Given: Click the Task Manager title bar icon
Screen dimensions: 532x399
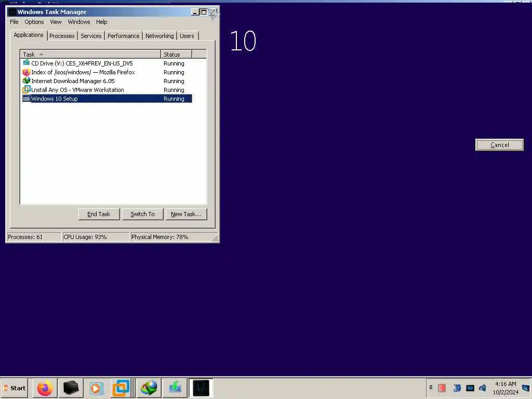Looking at the screenshot, I should (x=12, y=12).
